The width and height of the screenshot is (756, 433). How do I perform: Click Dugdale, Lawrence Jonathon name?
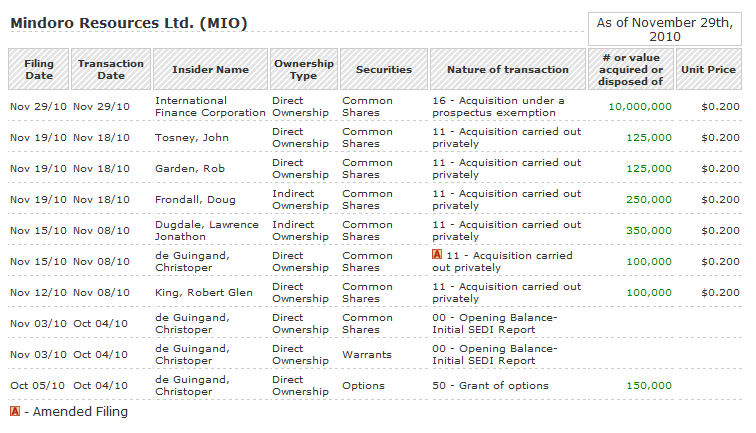[206, 231]
